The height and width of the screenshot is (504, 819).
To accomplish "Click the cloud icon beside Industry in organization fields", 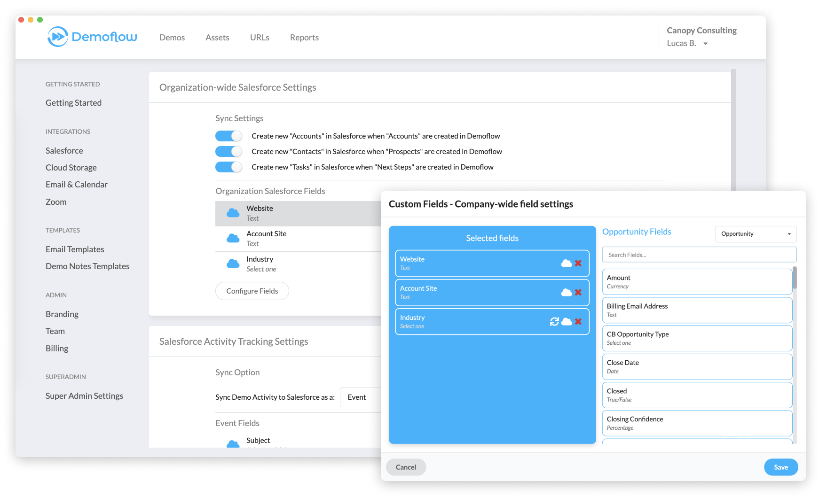I will [x=233, y=264].
